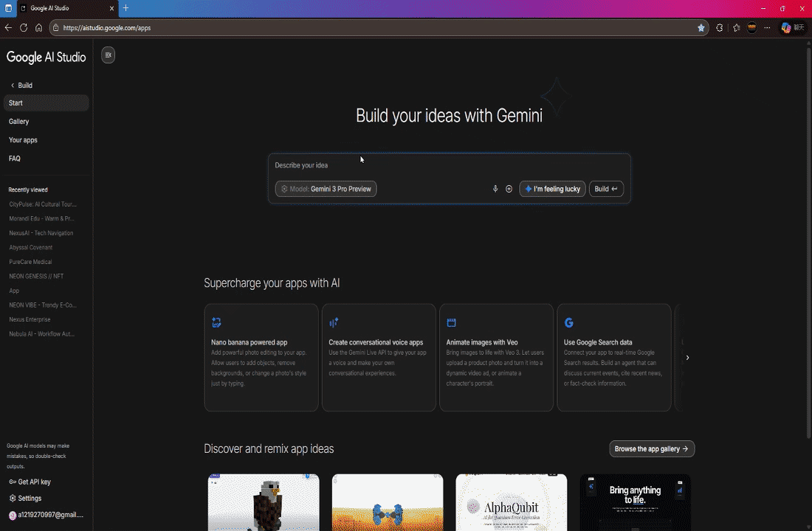Click the Build submit button

point(606,189)
